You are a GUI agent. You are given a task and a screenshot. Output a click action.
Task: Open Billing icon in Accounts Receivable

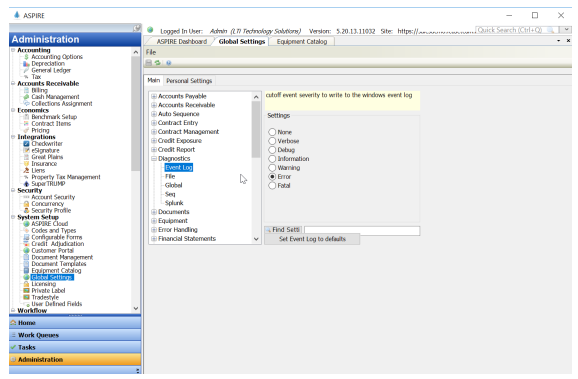(x=26, y=90)
